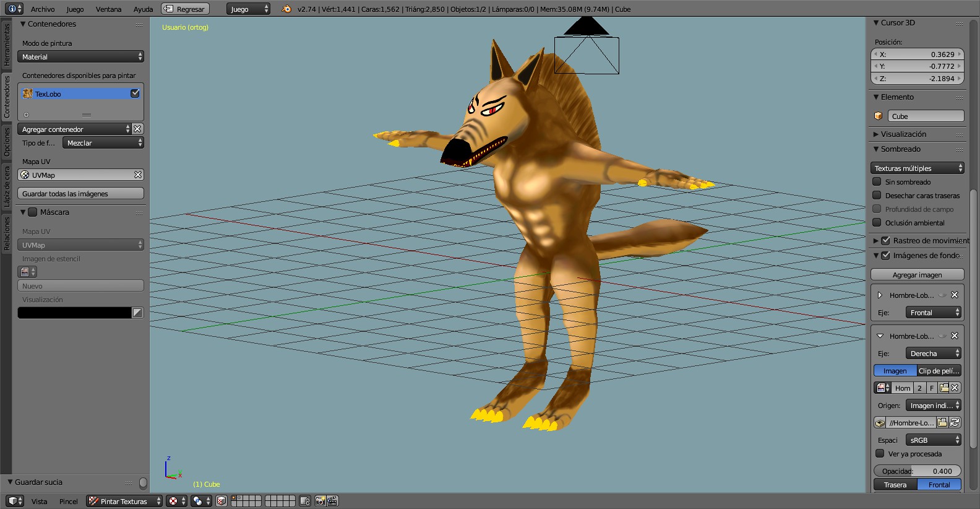Browse stencil image icon selector

click(x=28, y=272)
